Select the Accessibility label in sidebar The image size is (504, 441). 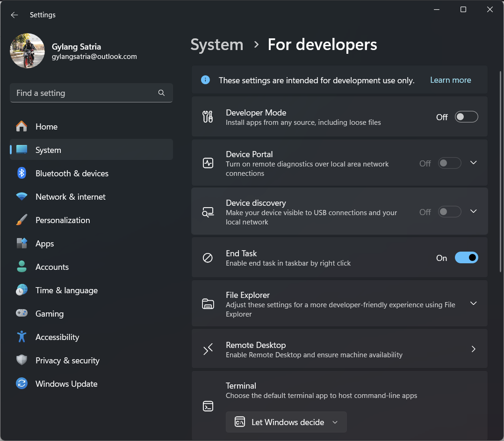(57, 337)
